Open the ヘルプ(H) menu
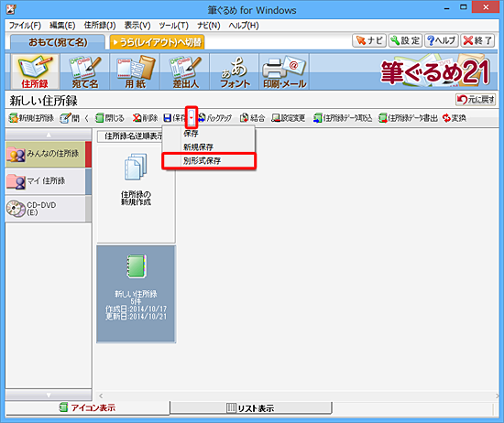This screenshot has height=423, width=504. coord(244,26)
